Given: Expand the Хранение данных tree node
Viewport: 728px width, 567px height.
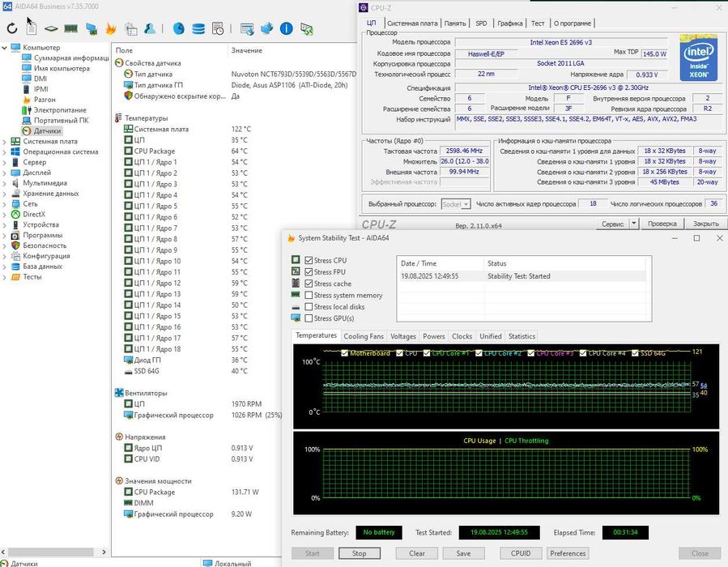Looking at the screenshot, I should click(5, 194).
